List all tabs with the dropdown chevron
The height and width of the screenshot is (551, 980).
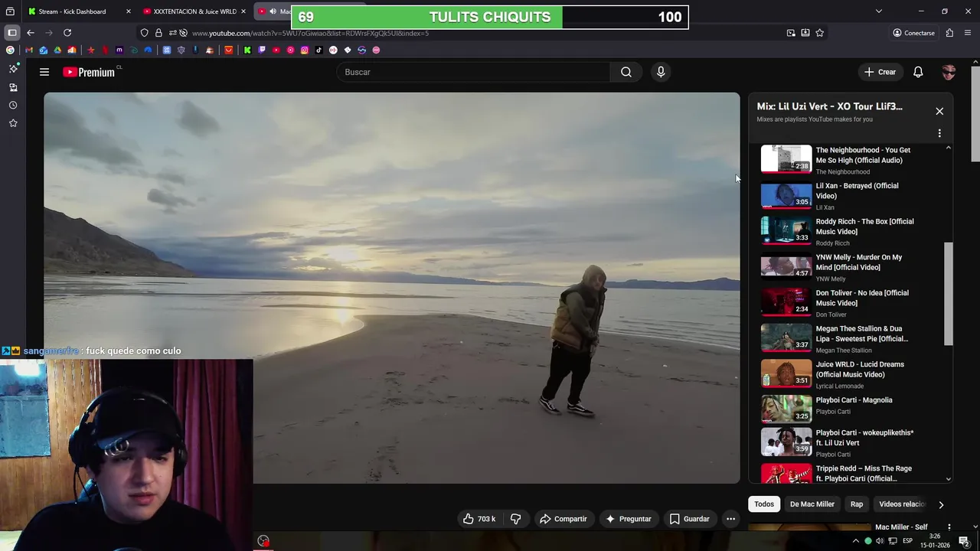pyautogui.click(x=879, y=11)
